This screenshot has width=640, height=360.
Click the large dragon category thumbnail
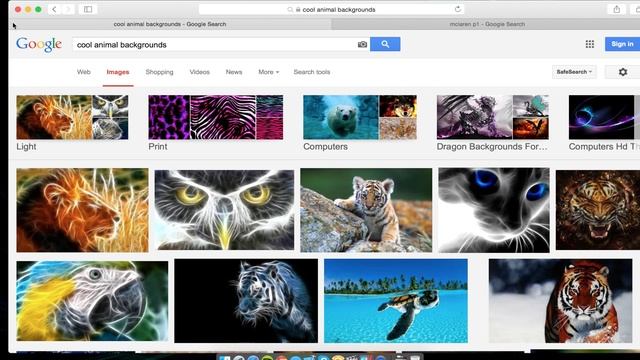[474, 117]
